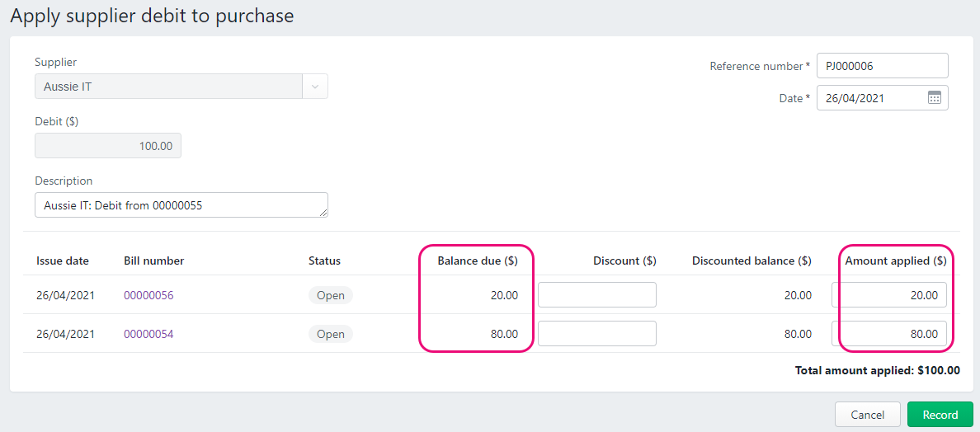Viewport: 980px width, 432px height.
Task: Open bill number 00000054 link
Action: click(x=148, y=334)
